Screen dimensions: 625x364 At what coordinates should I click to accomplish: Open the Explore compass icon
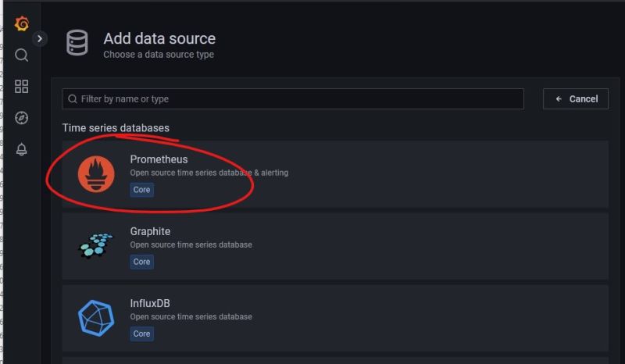[22, 118]
